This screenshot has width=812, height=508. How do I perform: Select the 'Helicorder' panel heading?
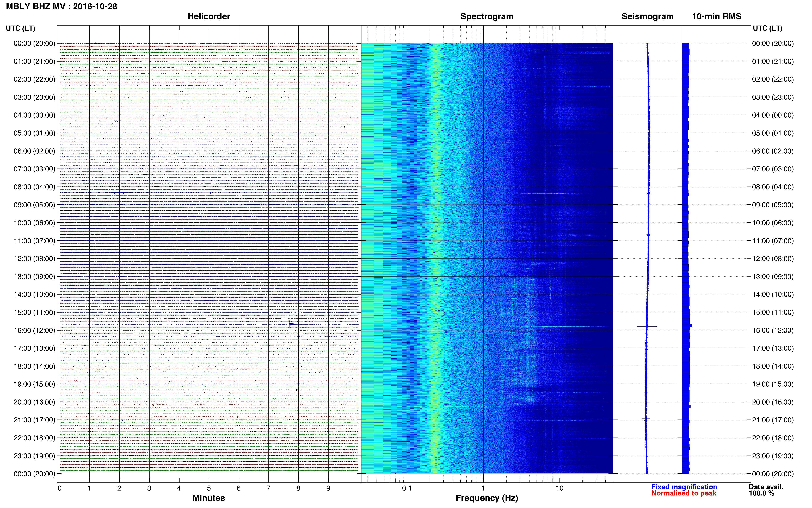[208, 16]
